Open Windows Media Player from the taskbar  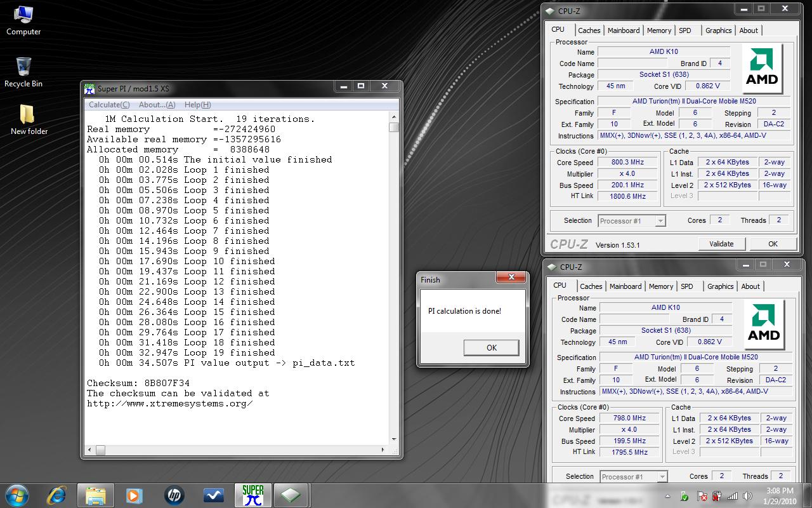[x=134, y=495]
